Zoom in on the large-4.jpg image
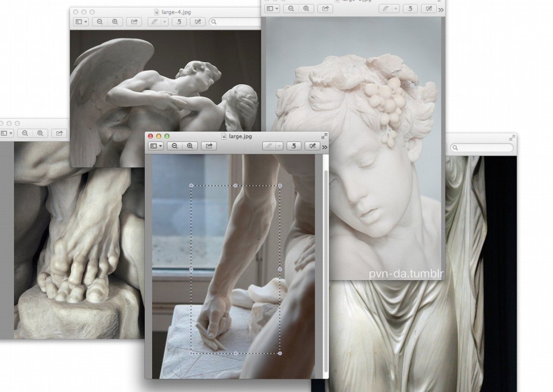This screenshot has width=553, height=392. 115,21
